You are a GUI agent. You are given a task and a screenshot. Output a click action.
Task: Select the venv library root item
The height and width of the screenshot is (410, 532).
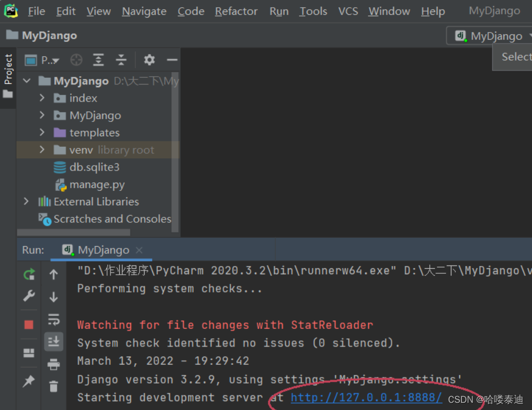[x=98, y=150]
